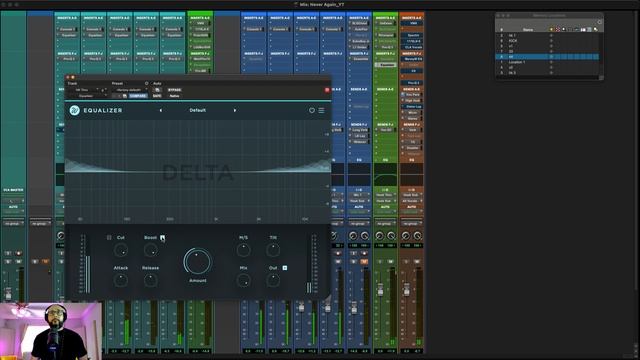This screenshot has height=360, width=640.
Task: Toggle the blue square button beside Out
Action: click(285, 268)
